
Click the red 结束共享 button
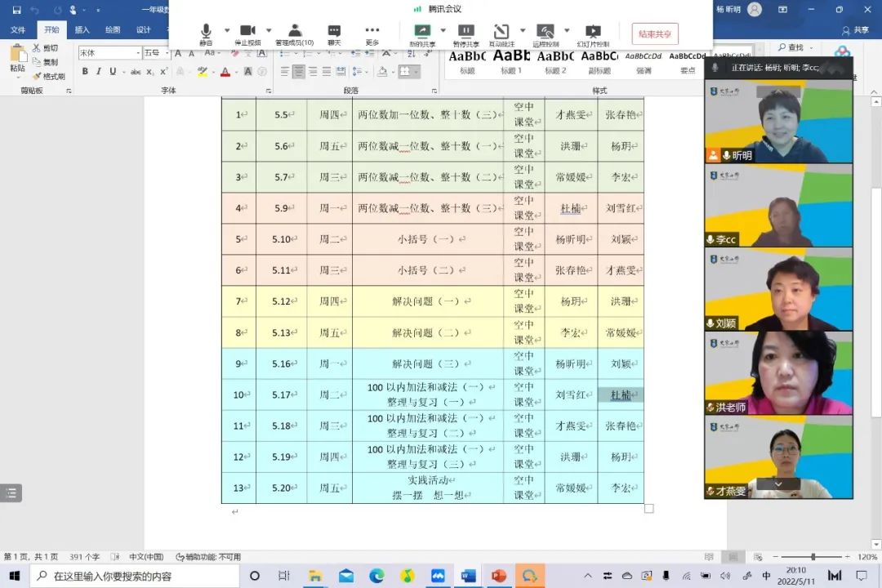pyautogui.click(x=655, y=34)
